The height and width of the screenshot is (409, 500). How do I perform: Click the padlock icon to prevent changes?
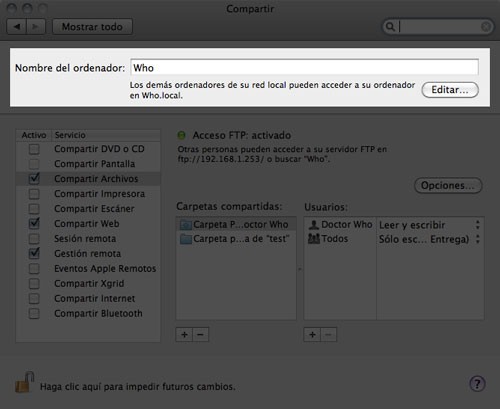pyautogui.click(x=25, y=382)
